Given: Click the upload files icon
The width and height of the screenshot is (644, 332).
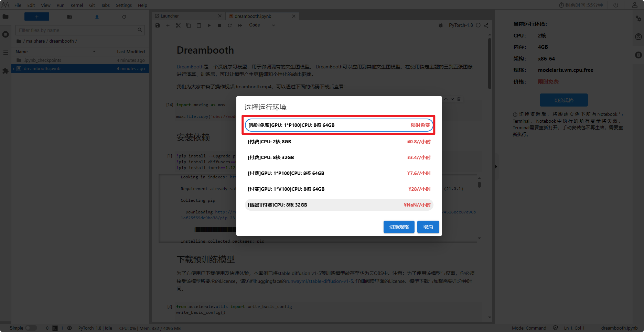Looking at the screenshot, I should pos(97,16).
